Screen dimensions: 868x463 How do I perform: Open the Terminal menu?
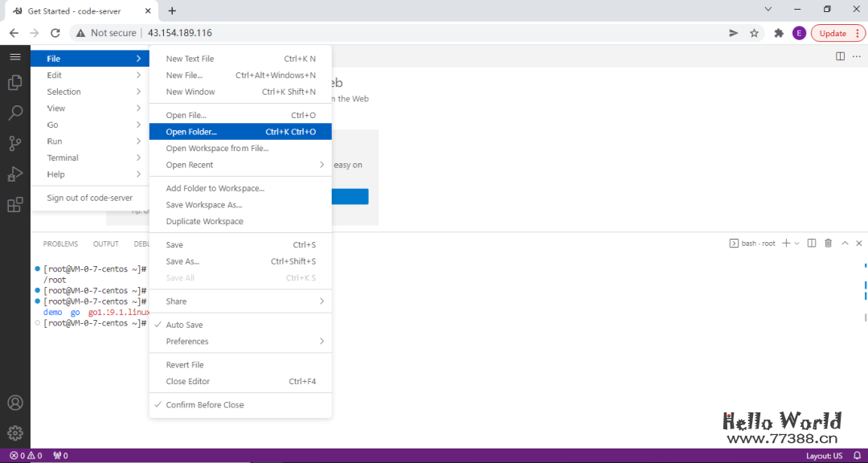(63, 158)
